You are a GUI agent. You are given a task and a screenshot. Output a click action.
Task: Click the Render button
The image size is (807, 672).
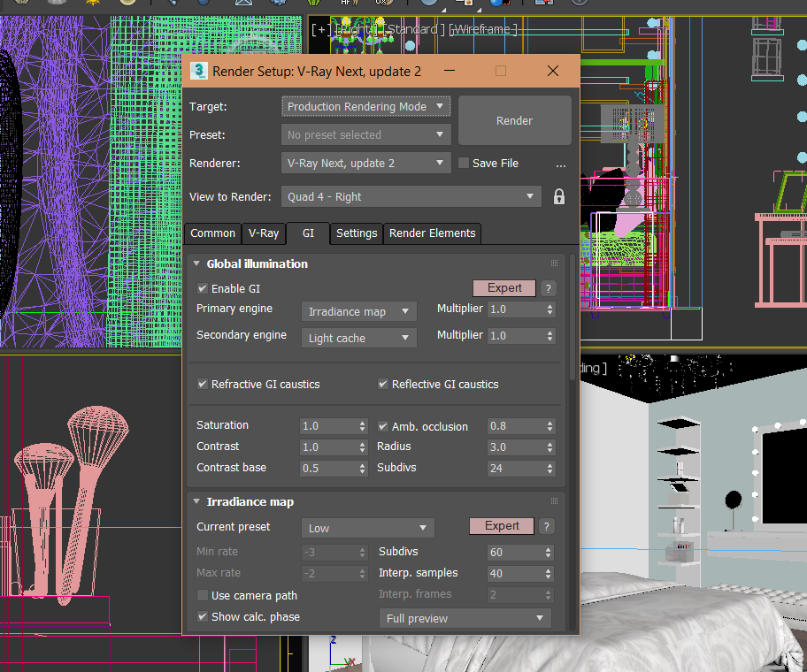(x=515, y=121)
